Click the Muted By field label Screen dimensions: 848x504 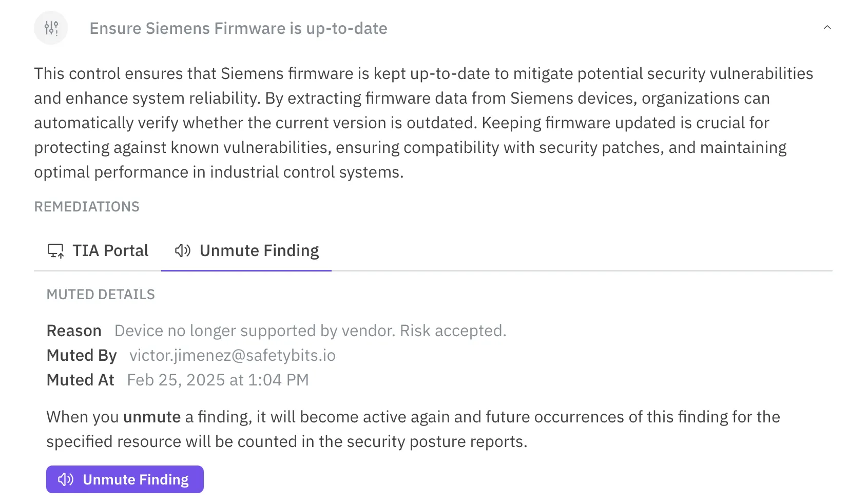pyautogui.click(x=82, y=355)
